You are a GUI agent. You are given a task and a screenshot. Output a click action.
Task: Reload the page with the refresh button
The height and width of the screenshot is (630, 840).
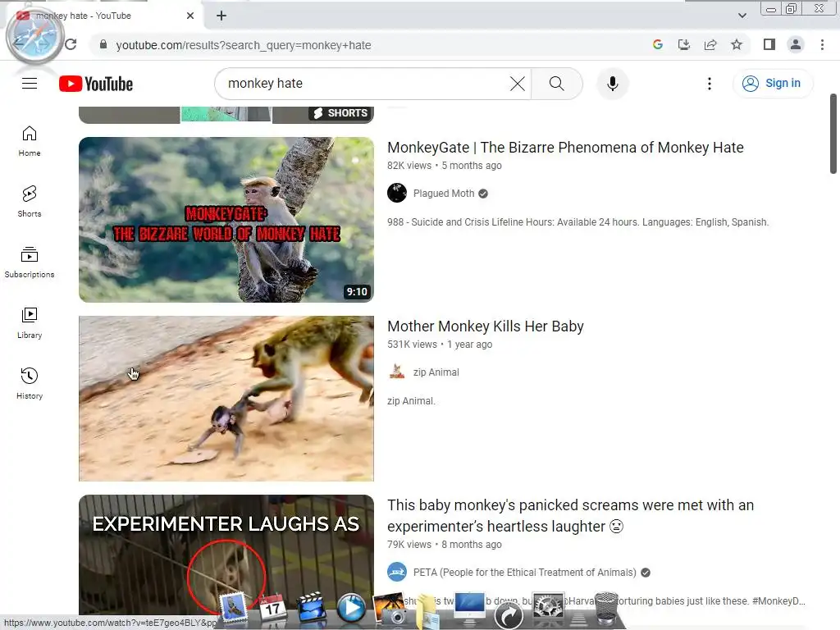click(x=71, y=44)
